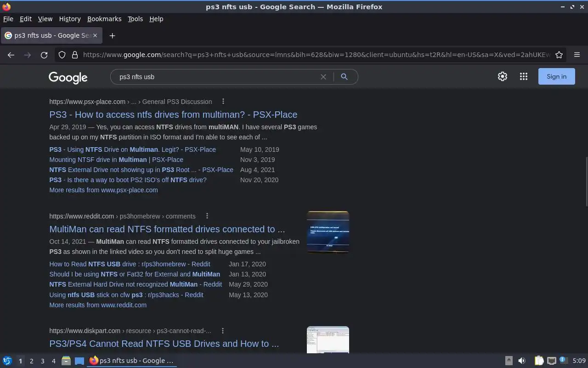Click the diskpart result thumbnail image
The image size is (588, 368).
click(x=328, y=340)
